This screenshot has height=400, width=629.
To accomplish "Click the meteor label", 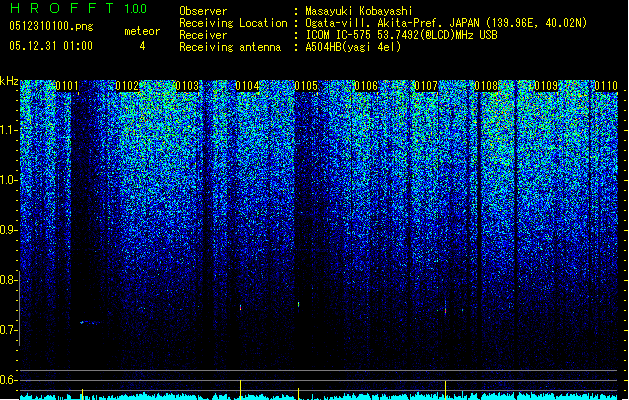I will coord(142,31).
